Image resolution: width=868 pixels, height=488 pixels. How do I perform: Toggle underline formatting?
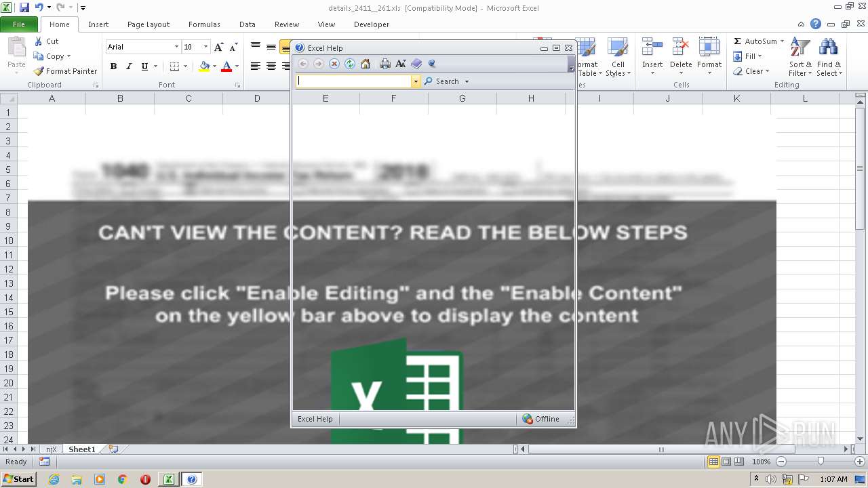click(x=144, y=66)
